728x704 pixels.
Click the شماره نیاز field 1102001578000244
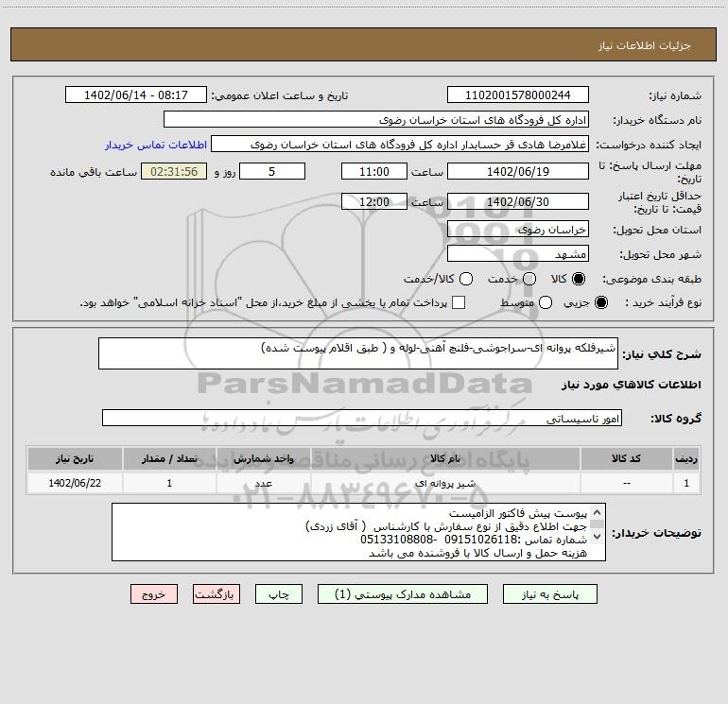tap(518, 94)
